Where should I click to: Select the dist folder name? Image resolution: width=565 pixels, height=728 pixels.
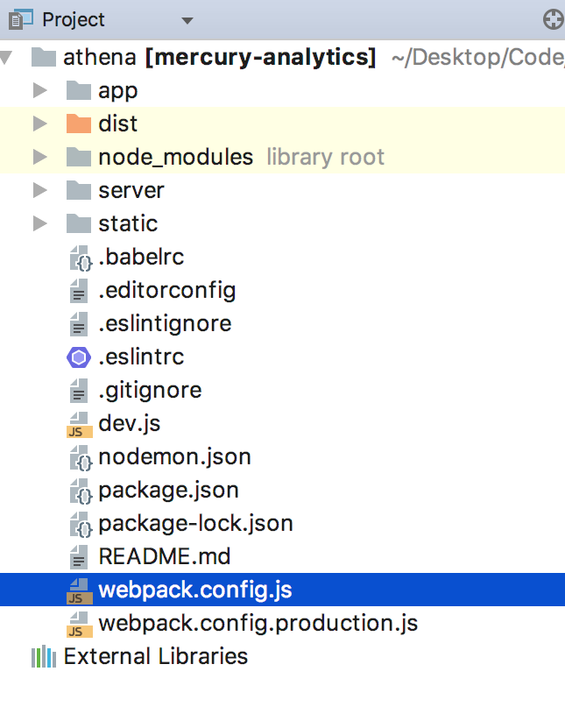118,124
